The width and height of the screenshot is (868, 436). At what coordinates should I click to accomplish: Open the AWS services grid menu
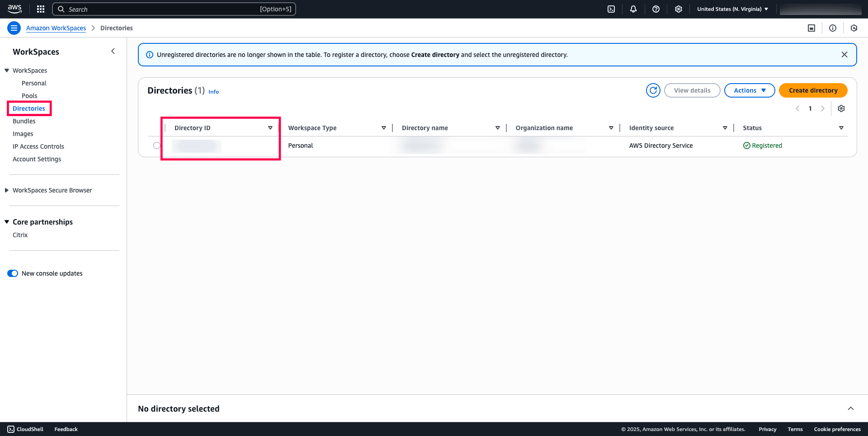click(41, 9)
